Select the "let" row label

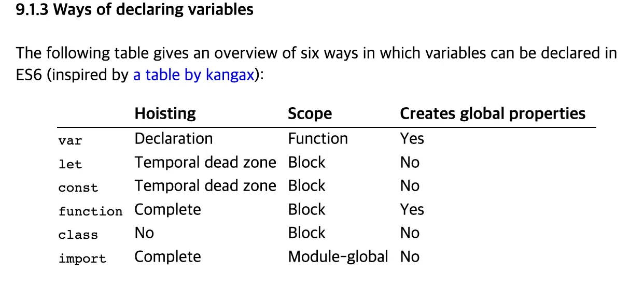pos(70,164)
